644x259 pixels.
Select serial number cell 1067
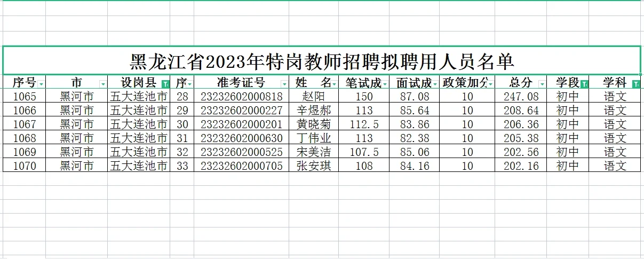coord(24,124)
